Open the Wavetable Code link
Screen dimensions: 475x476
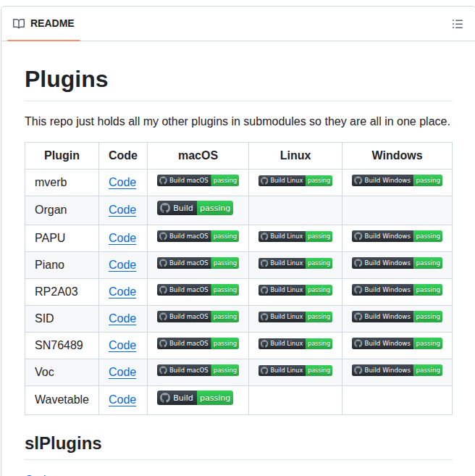point(122,399)
